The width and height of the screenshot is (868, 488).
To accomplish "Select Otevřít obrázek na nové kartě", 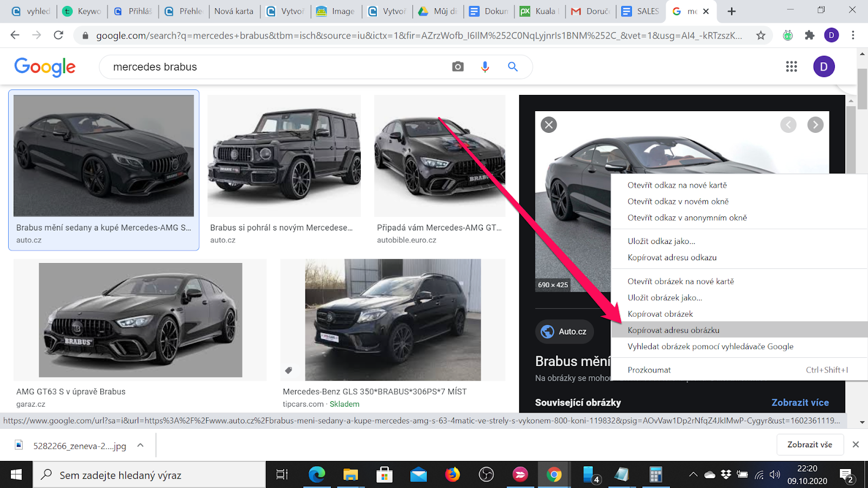I will (739, 281).
